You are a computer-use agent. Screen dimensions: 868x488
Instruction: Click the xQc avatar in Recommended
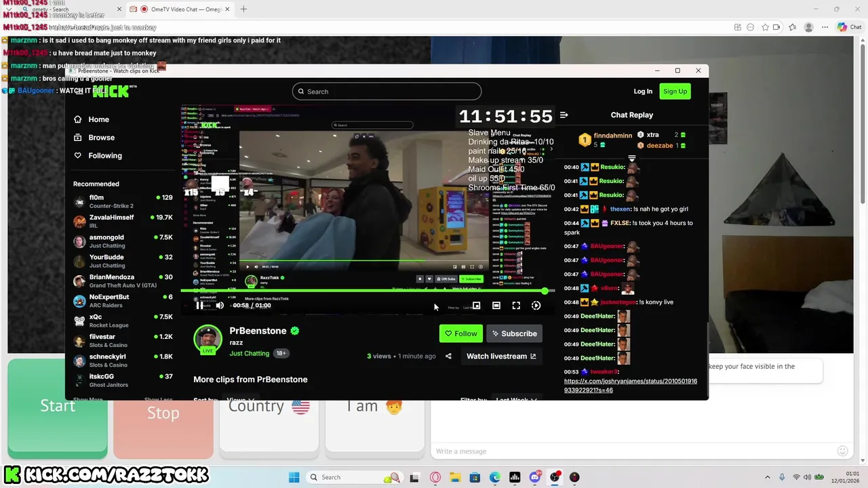point(79,321)
